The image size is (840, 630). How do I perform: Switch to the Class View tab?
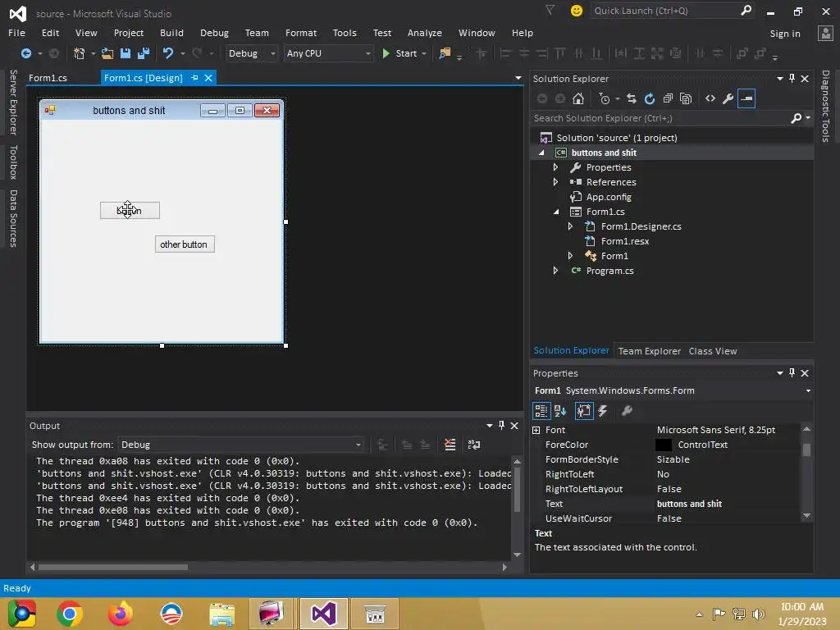(x=713, y=351)
